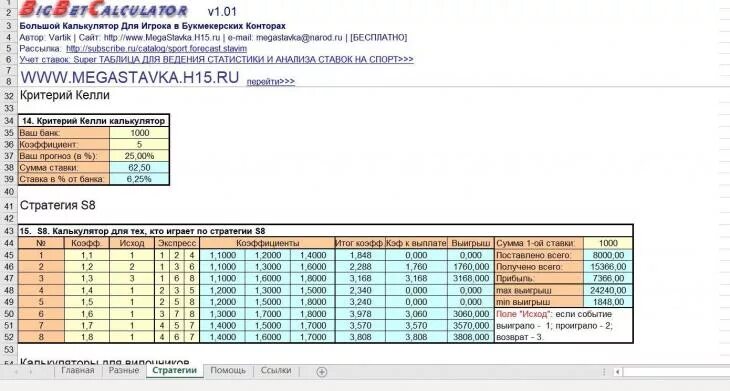Select the Стратегии sheet tab
Screen dimensions: 730x391
(175, 371)
